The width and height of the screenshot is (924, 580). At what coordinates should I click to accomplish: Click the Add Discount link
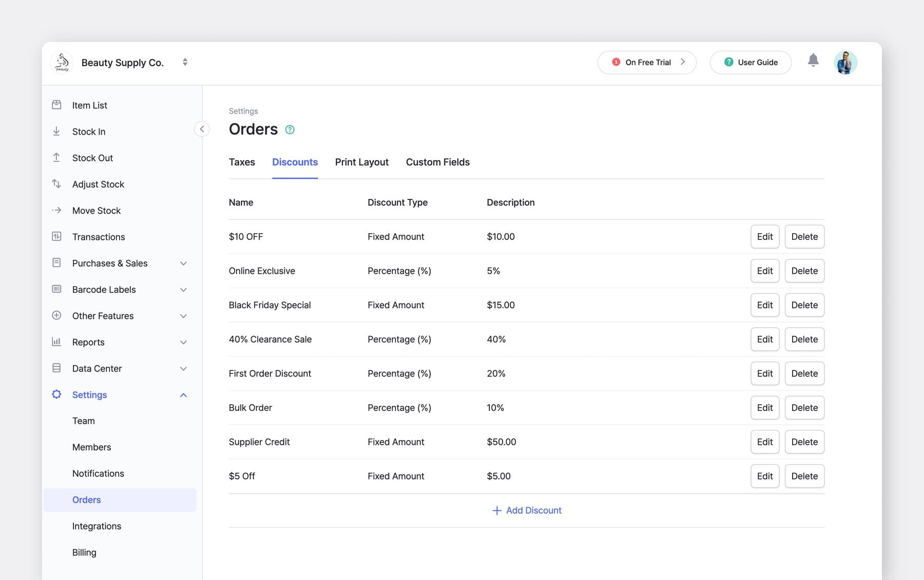tap(526, 510)
